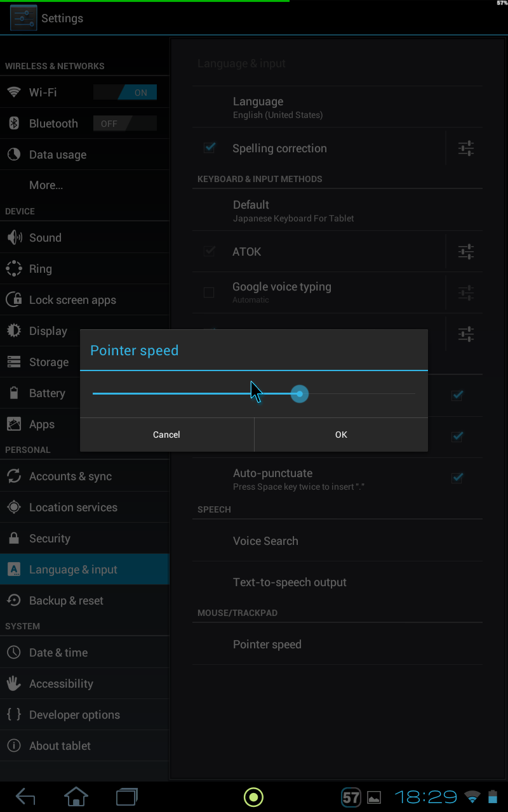Viewport: 508px width, 812px height.
Task: Uncheck the Spelling correction checkbox
Action: pos(210,148)
